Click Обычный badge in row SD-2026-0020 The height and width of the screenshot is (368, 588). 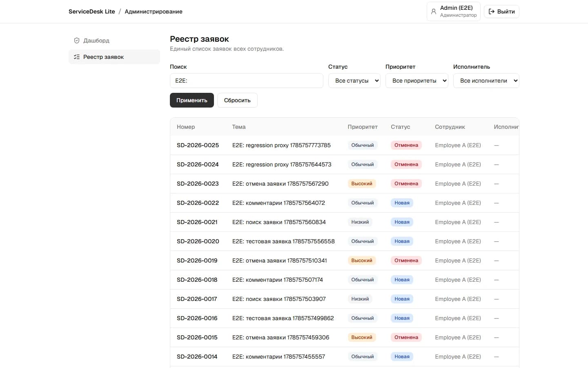pyautogui.click(x=363, y=241)
